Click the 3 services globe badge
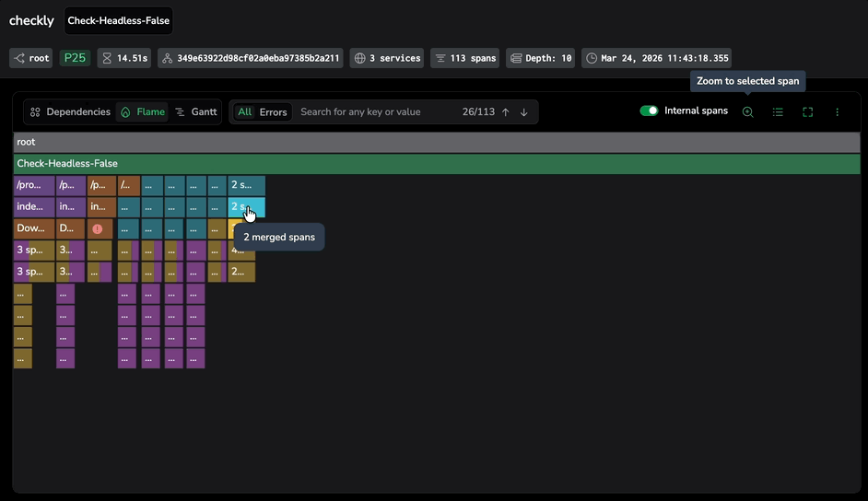 coord(387,58)
